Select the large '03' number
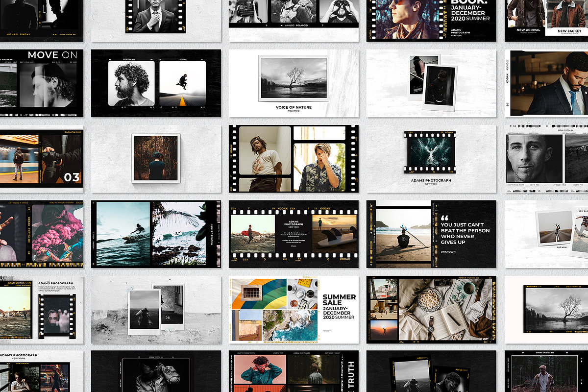This screenshot has width=588, height=392. [72, 177]
